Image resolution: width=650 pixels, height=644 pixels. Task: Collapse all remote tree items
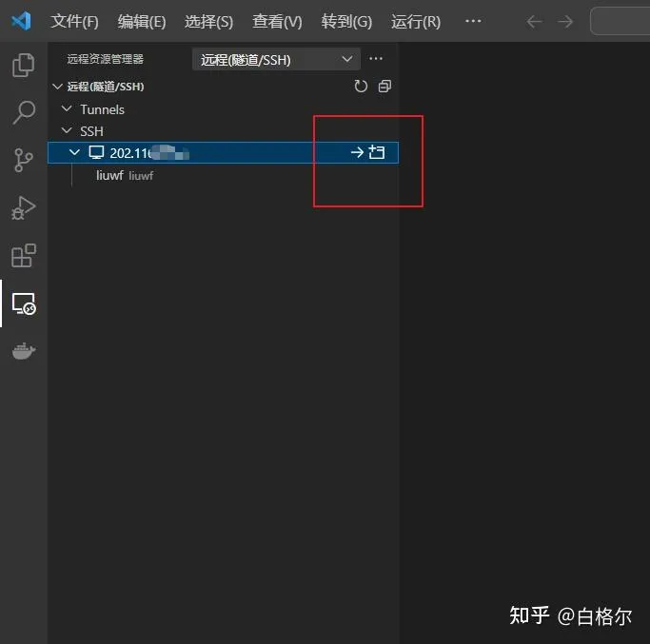point(384,87)
